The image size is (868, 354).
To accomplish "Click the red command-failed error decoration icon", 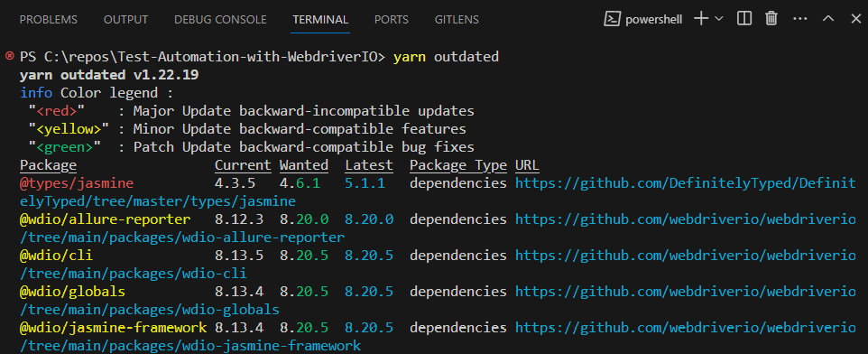I will pyautogui.click(x=9, y=56).
